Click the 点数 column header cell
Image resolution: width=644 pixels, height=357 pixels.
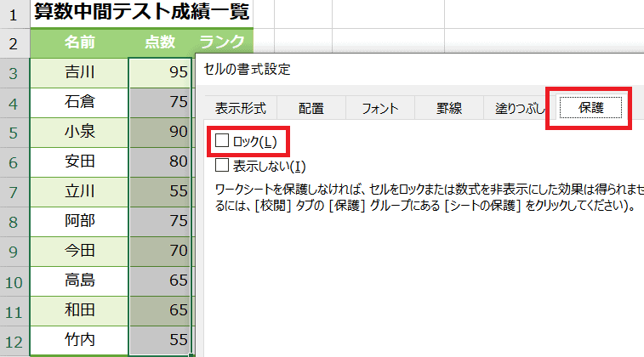pyautogui.click(x=161, y=42)
